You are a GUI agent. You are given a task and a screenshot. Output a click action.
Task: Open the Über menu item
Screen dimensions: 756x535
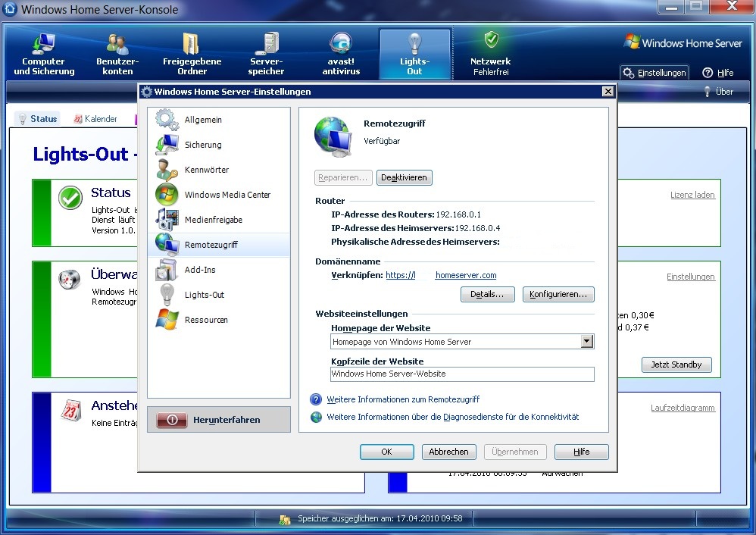[718, 92]
